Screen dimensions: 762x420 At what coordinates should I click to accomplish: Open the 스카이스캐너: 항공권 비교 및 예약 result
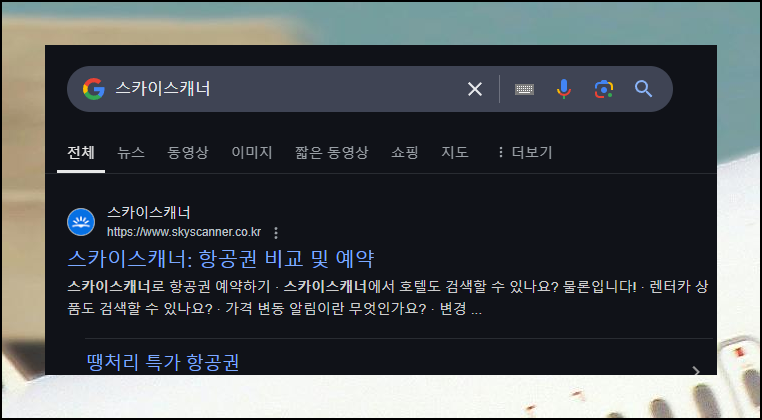[x=221, y=259]
